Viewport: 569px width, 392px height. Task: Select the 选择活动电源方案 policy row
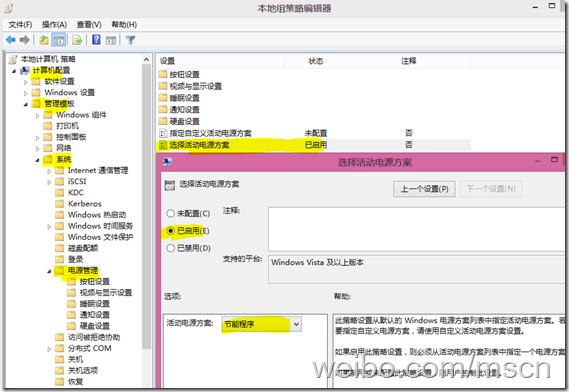314,145
